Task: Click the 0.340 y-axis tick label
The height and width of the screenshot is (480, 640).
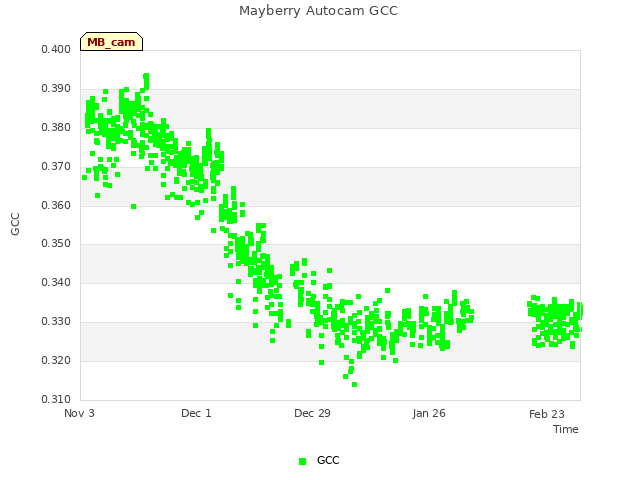Action: coord(56,282)
